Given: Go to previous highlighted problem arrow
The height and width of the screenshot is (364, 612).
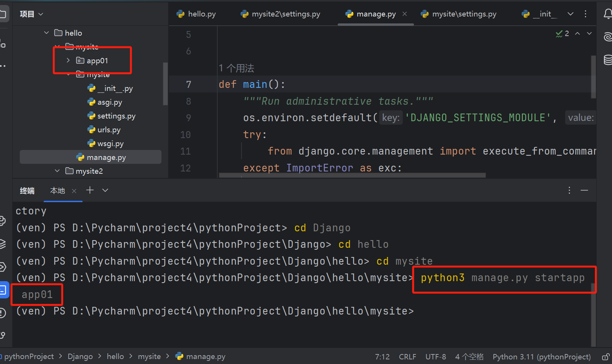Looking at the screenshot, I should 577,34.
